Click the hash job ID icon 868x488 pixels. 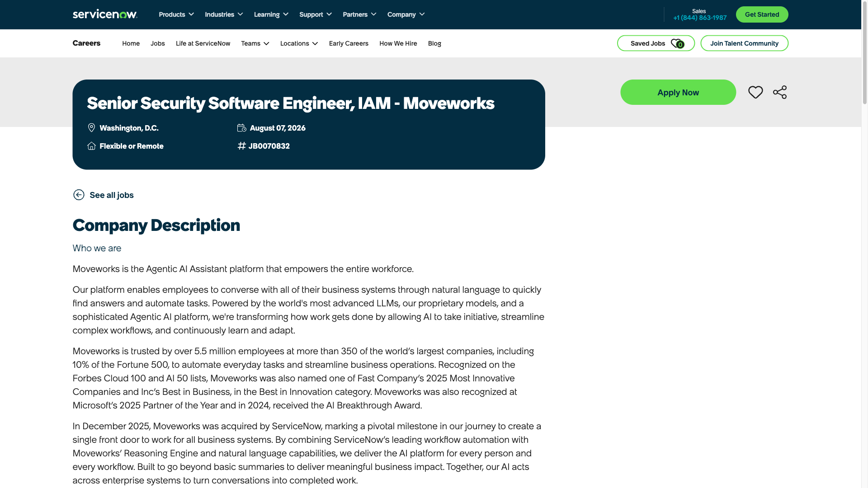[241, 146]
